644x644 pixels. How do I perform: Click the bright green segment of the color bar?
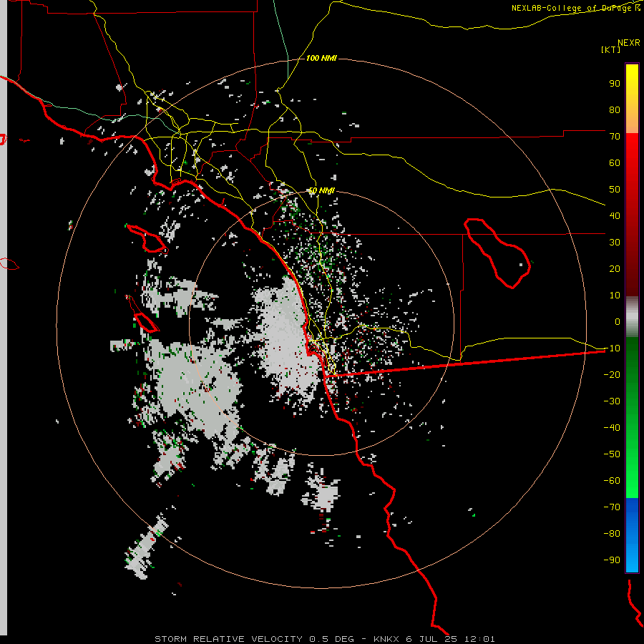click(x=632, y=418)
